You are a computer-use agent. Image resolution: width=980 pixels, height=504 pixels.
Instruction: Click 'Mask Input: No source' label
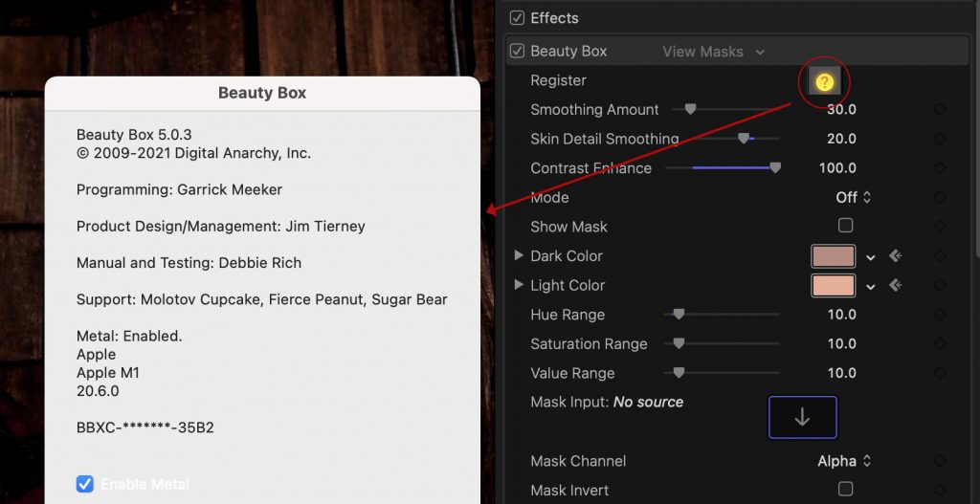(x=606, y=402)
